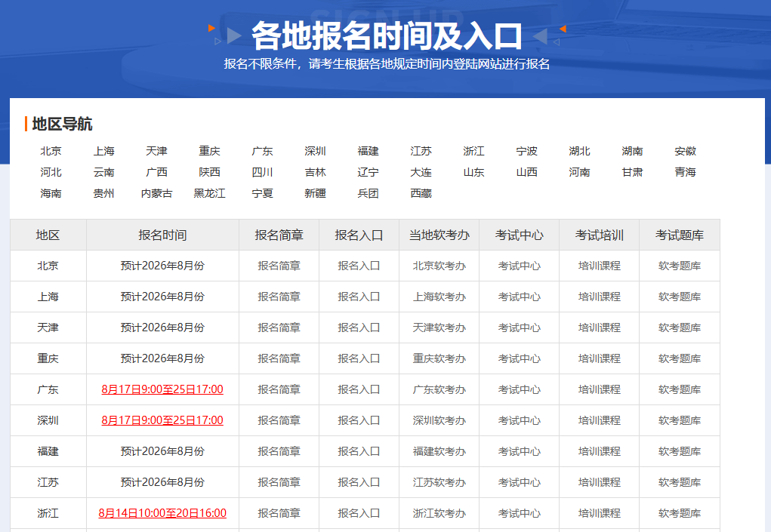Click 报名入口 in the 上海 row
Image resolution: width=771 pixels, height=532 pixels.
point(359,297)
